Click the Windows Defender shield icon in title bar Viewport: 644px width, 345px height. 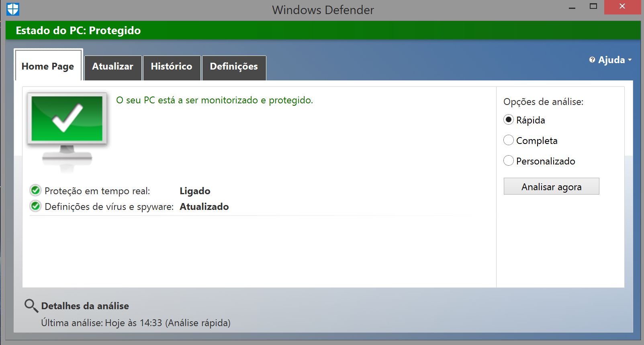coord(13,9)
